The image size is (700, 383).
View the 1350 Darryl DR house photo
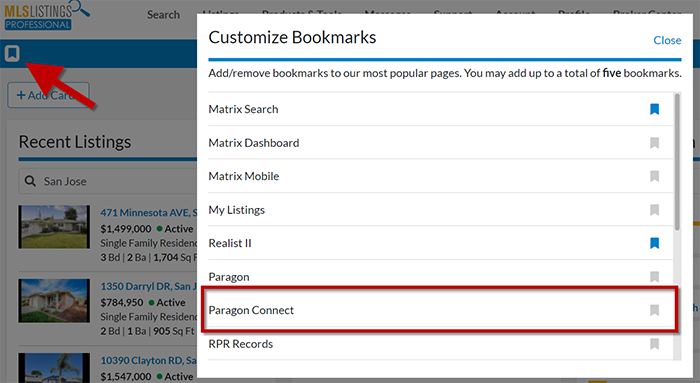[54, 301]
